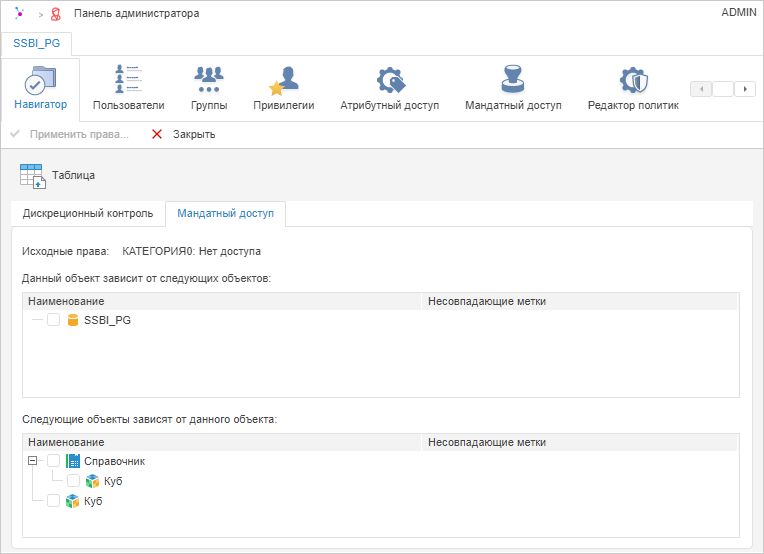Check the SSBI_PG checkbox
The height and width of the screenshot is (554, 764).
54,320
